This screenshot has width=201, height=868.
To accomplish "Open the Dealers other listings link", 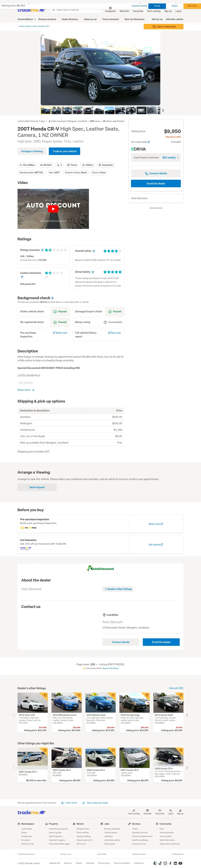I will pos(118,589).
